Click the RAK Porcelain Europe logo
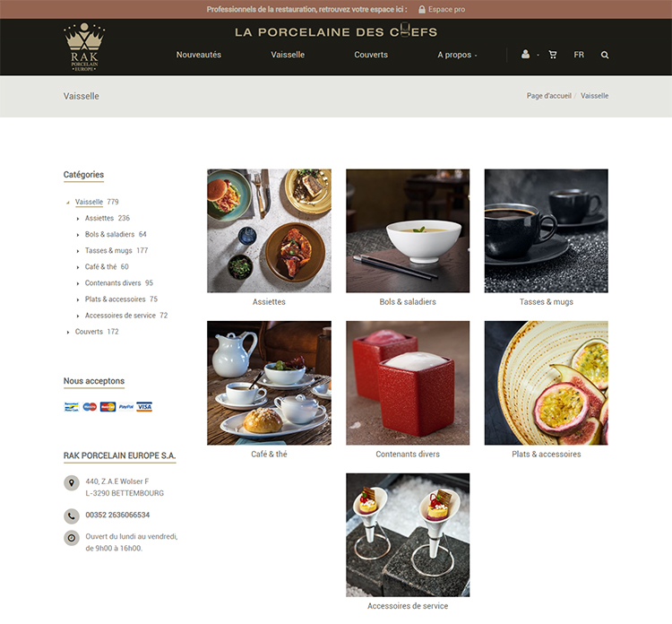This screenshot has height=624, width=672. point(84,47)
